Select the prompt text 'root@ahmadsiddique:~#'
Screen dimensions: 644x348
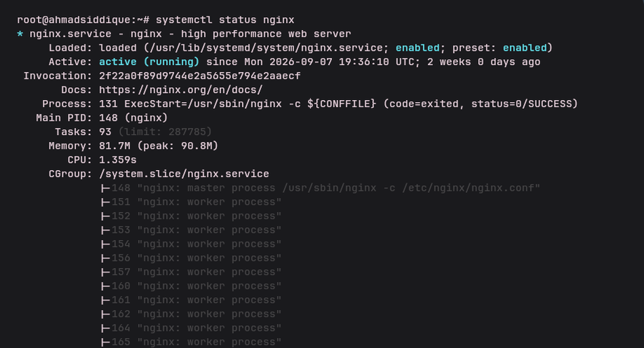point(83,20)
